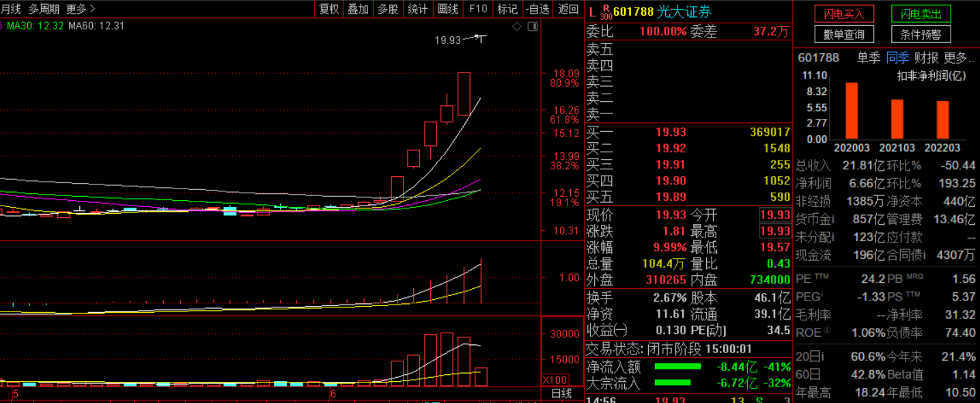Select the 买一 price 19.93
Image resolution: width=980 pixels, height=403 pixels.
tap(671, 132)
